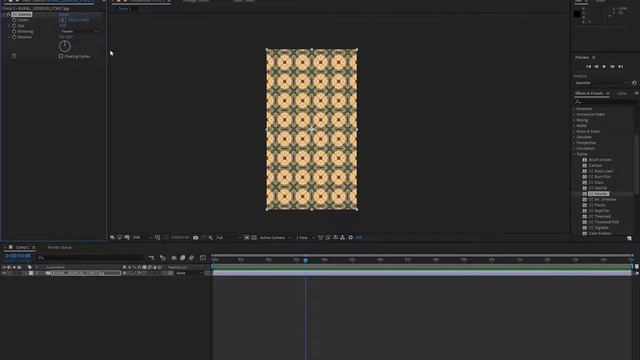The height and width of the screenshot is (360, 640).
Task: Toggle the Center property stopwatch
Action: pos(14,20)
